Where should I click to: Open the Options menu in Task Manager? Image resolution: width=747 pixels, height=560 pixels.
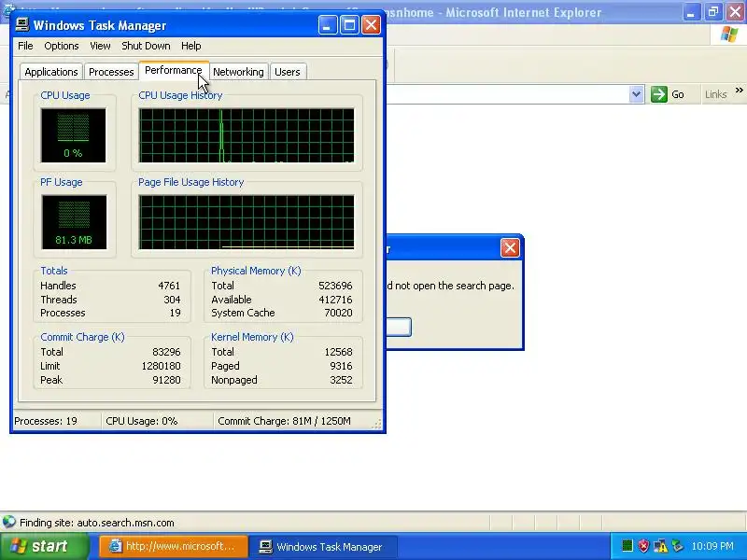pyautogui.click(x=62, y=46)
